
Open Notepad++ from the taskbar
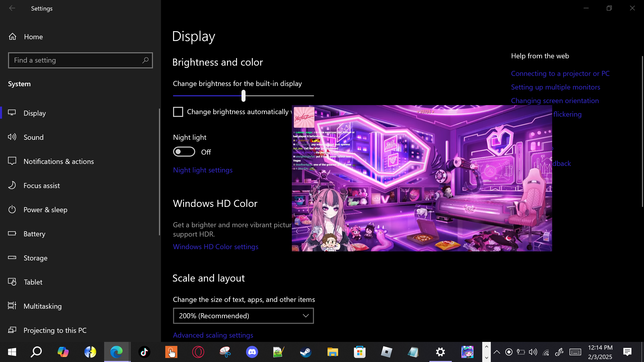(279, 352)
